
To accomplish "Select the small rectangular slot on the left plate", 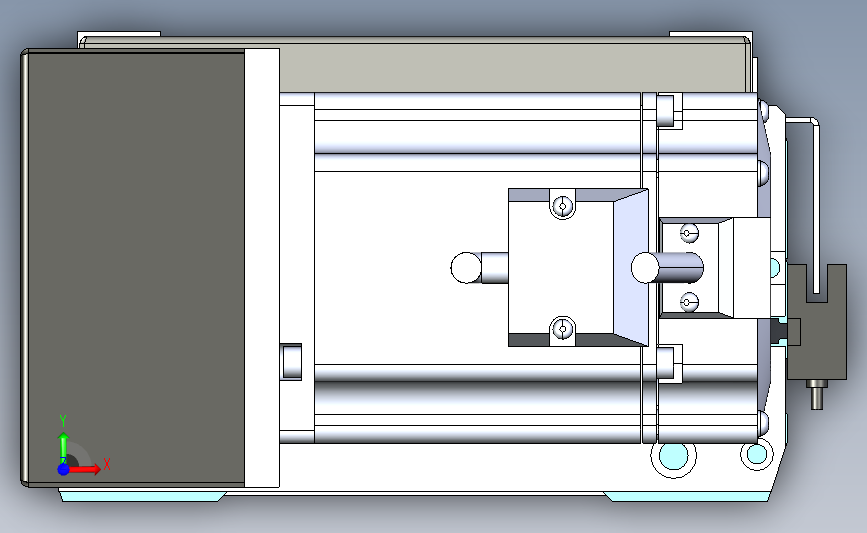I will (291, 362).
